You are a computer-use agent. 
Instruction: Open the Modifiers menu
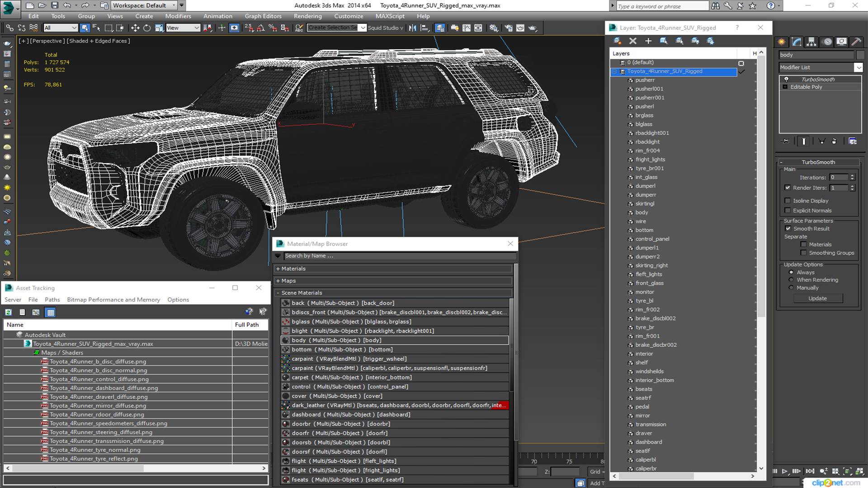click(x=178, y=16)
